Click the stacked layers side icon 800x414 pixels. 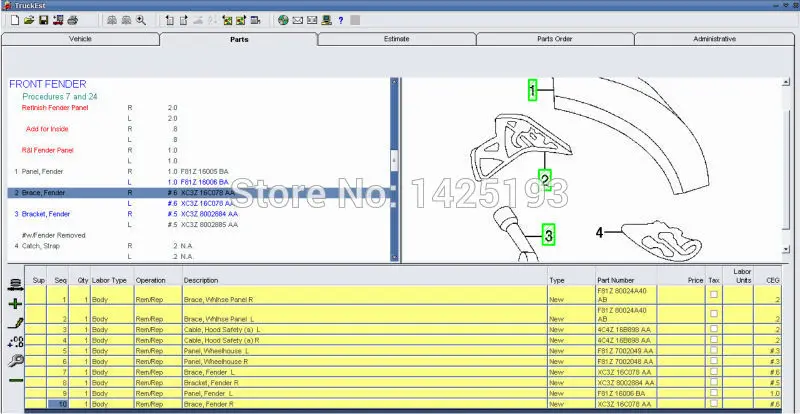click(16, 285)
